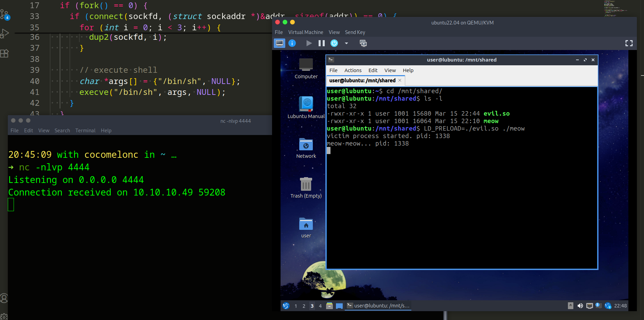Screen dimensions: 644x320
Task: Open the Extensions activity bar icon
Action: [x=5, y=53]
